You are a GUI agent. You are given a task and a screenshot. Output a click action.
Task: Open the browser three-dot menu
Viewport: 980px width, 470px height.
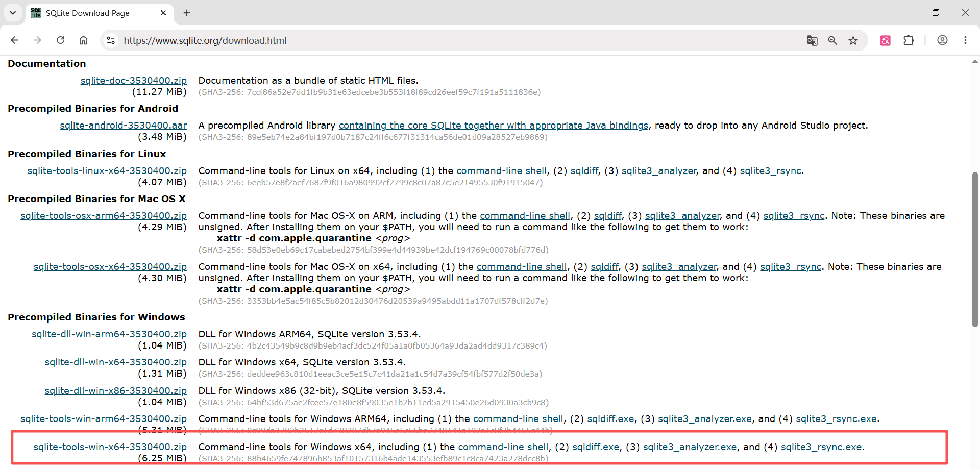pyautogui.click(x=965, y=40)
